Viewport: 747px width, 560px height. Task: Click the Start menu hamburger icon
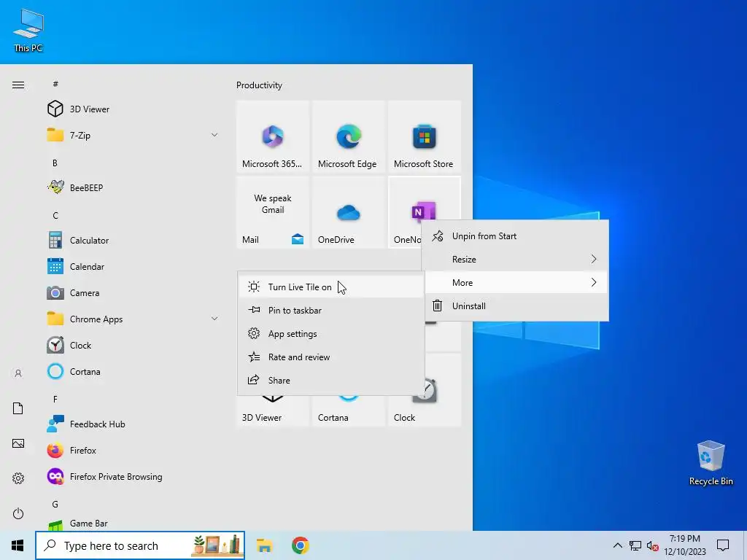[18, 85]
